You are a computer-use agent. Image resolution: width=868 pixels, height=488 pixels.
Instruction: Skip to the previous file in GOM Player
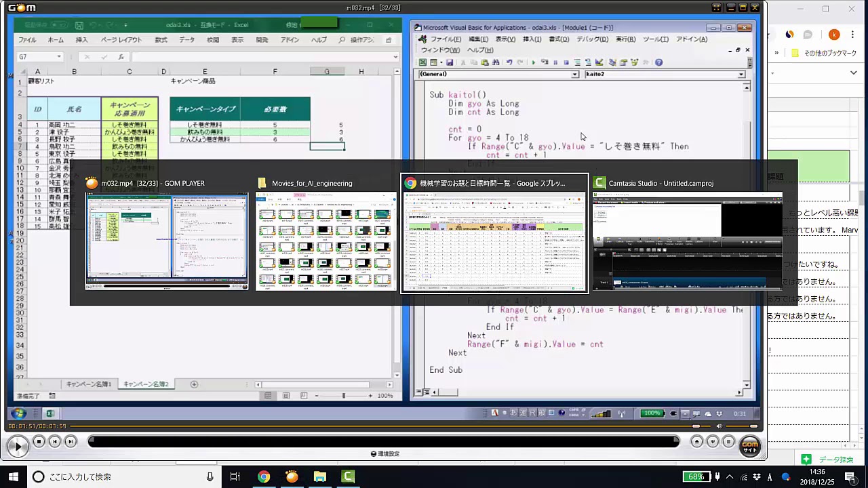pos(55,442)
